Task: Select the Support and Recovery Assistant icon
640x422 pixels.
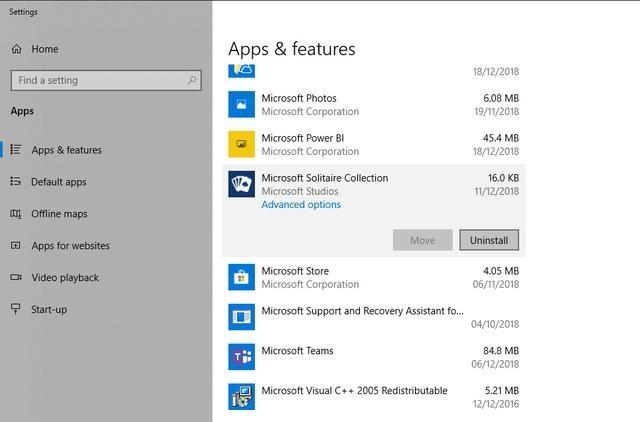Action: pos(242,317)
